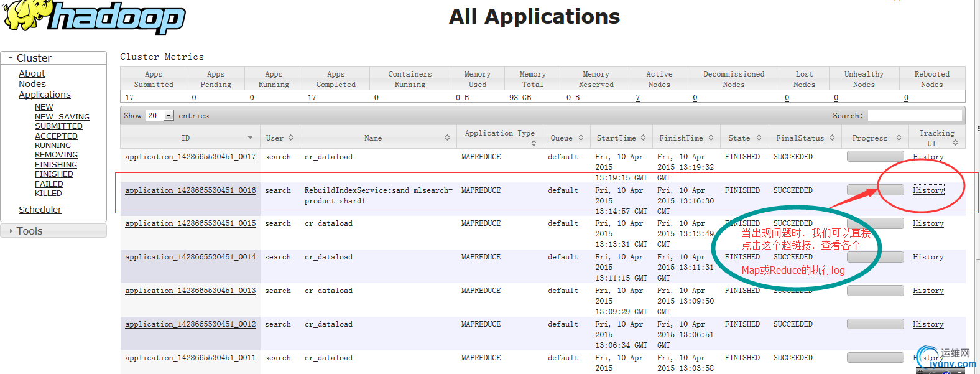Sort table by Progress column
This screenshot has height=374, width=980.
(876, 138)
